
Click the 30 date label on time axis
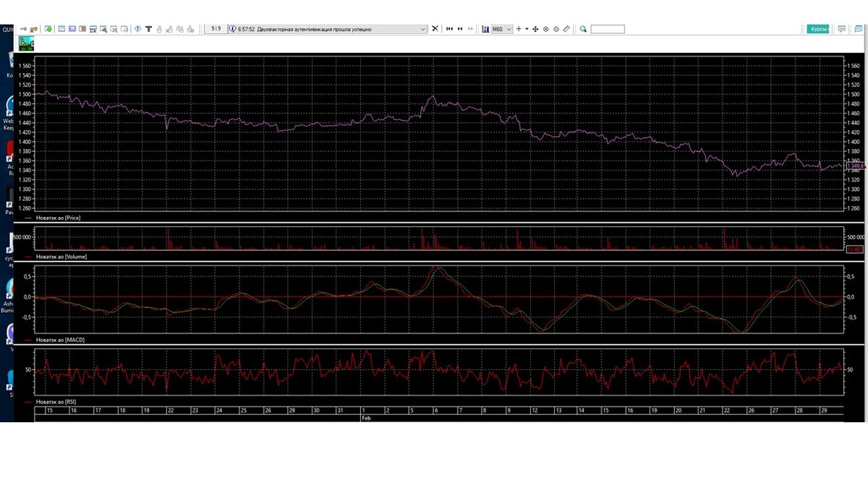(316, 410)
